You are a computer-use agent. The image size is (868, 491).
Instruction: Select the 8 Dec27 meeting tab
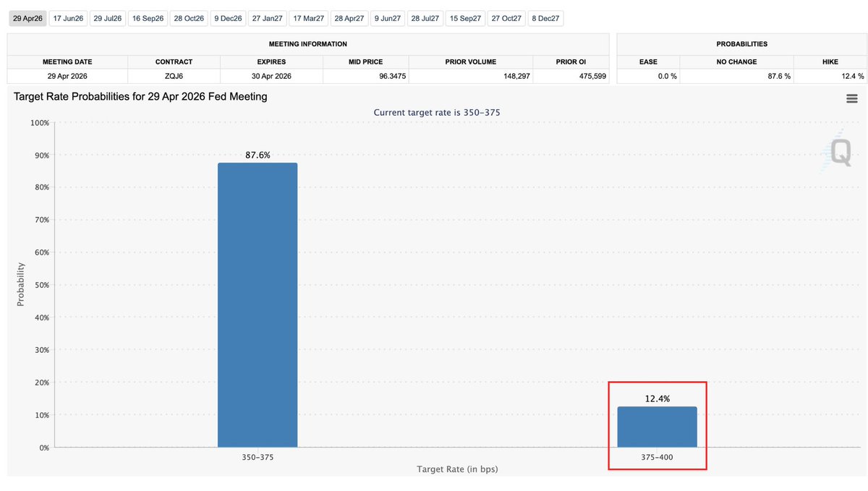pos(545,19)
